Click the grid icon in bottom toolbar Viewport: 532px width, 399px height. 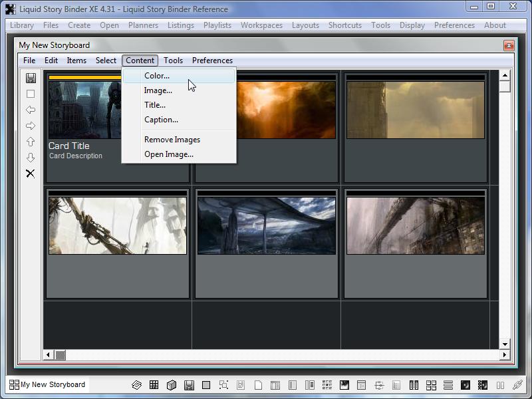coord(154,385)
